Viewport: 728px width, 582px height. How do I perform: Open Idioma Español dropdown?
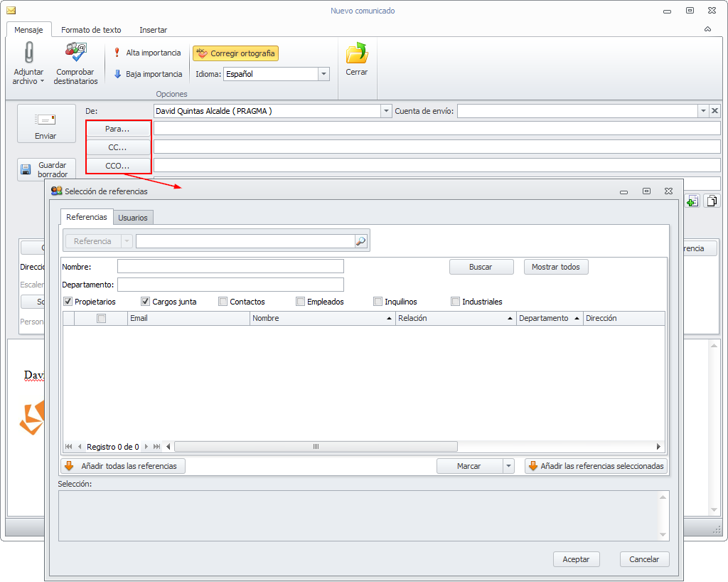tap(323, 74)
